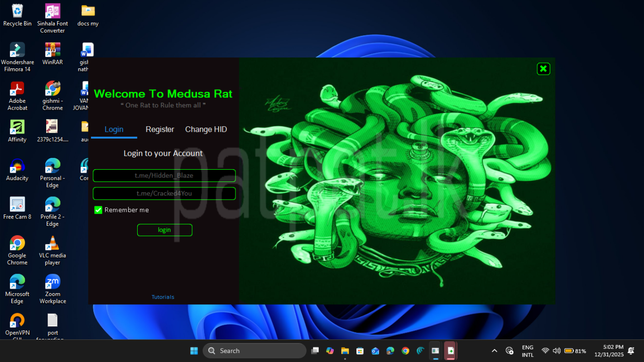The width and height of the screenshot is (644, 362).
Task: Toggle the Remember me checkbox
Action: [x=98, y=210]
